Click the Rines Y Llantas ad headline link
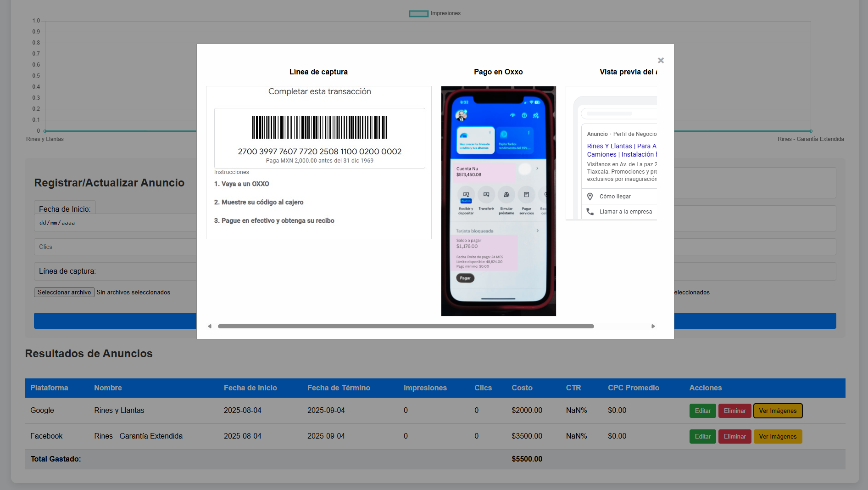 (x=622, y=150)
